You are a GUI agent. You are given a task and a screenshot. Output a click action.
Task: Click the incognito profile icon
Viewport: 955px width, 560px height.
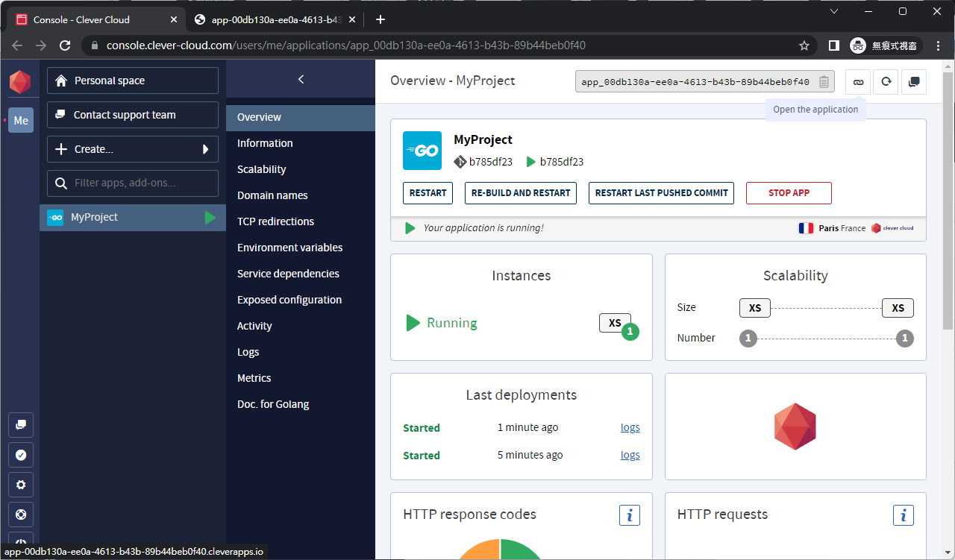click(858, 45)
